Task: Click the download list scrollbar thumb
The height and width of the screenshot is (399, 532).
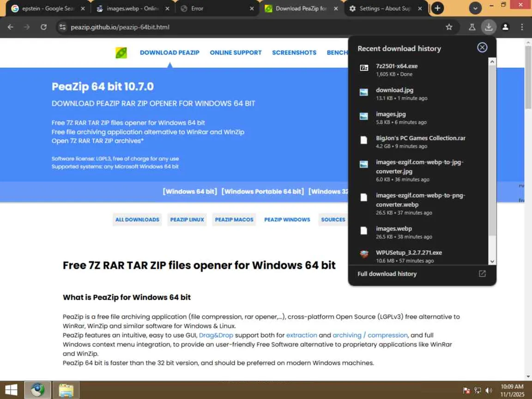Action: click(492, 151)
